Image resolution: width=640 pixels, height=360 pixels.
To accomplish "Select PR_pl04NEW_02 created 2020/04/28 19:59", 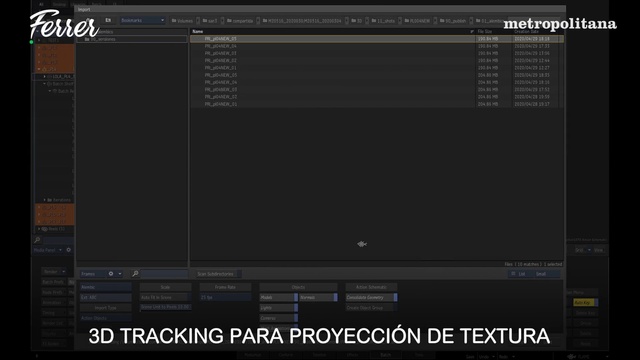I will pos(377,97).
